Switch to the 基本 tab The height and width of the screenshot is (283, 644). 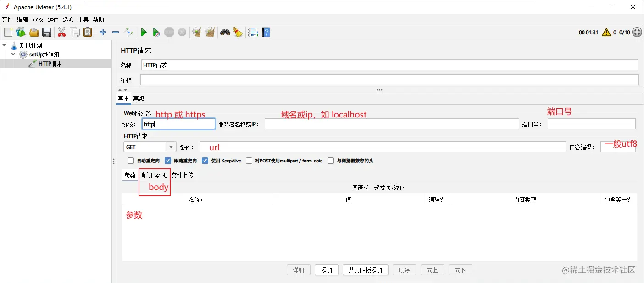[123, 99]
